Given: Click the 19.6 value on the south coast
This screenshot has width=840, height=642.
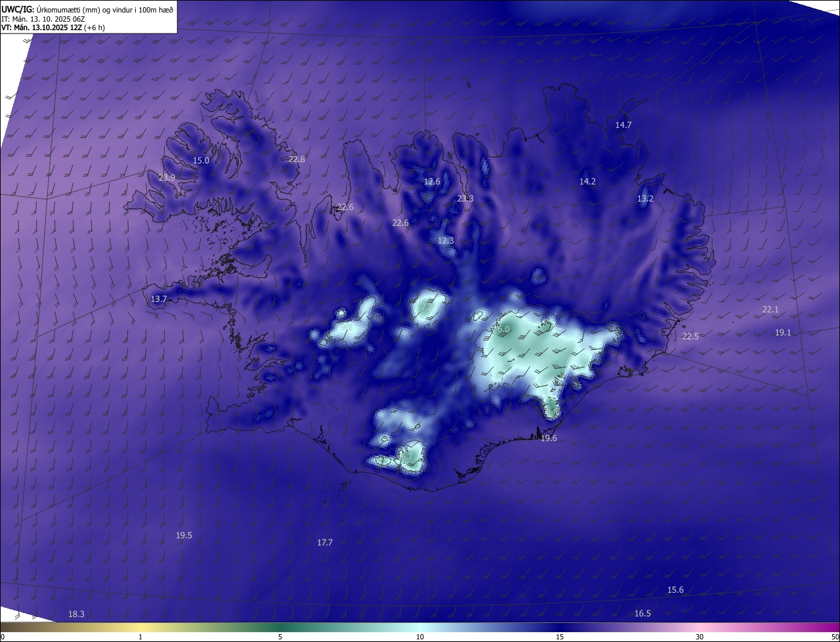Looking at the screenshot, I should click(549, 438).
